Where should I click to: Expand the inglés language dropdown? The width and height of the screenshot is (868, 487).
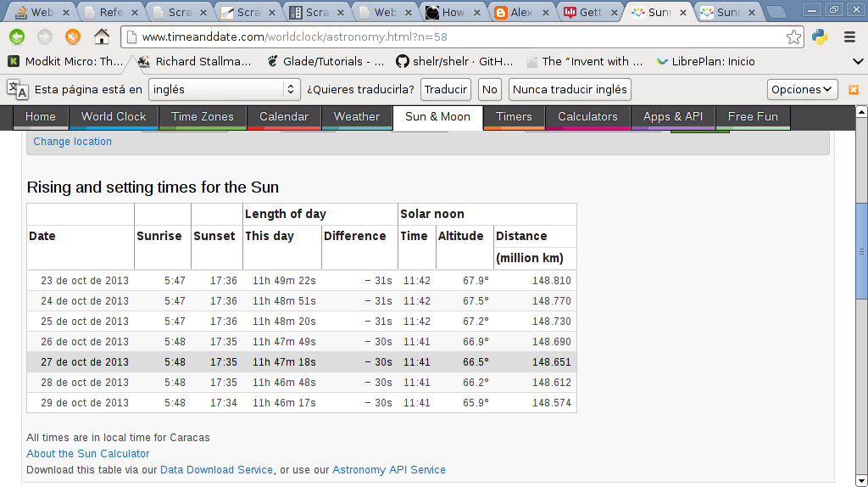pos(225,89)
